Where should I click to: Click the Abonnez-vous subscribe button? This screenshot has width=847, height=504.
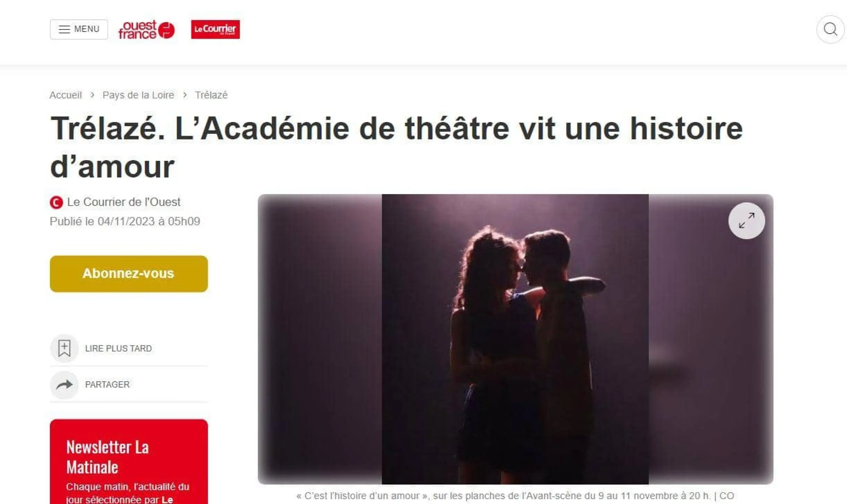pyautogui.click(x=129, y=274)
